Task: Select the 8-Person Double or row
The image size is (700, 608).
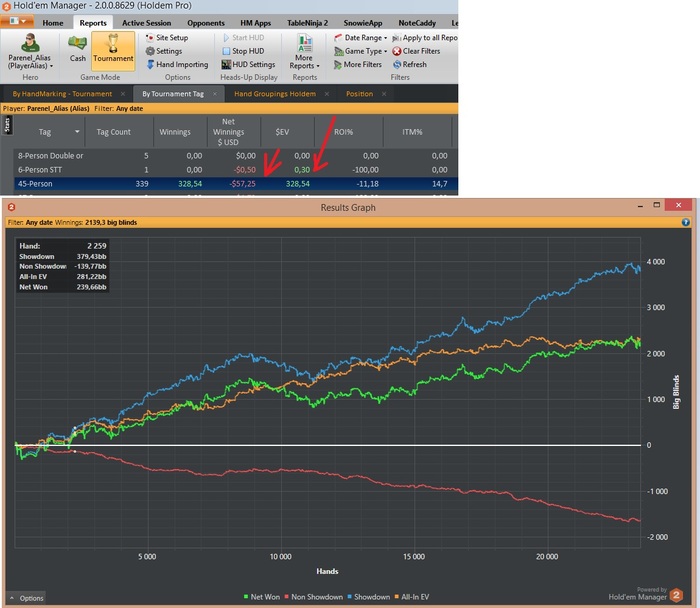Action: pyautogui.click(x=235, y=156)
